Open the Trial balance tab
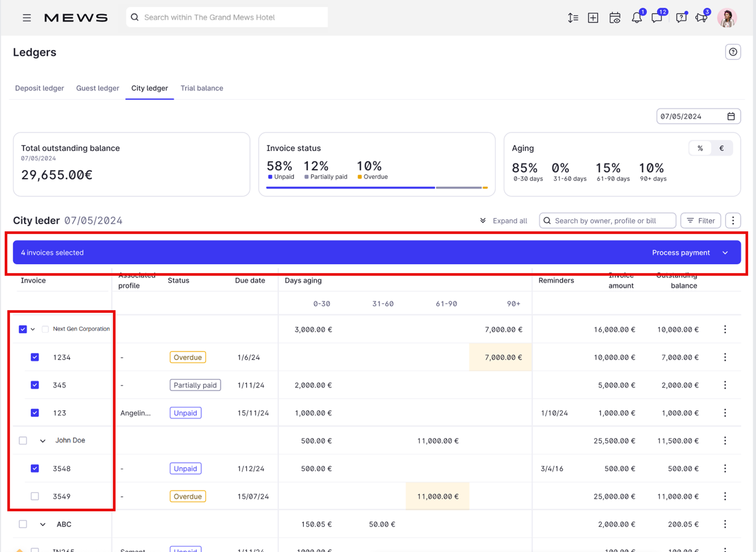Viewport: 756px width, 552px height. 202,88
